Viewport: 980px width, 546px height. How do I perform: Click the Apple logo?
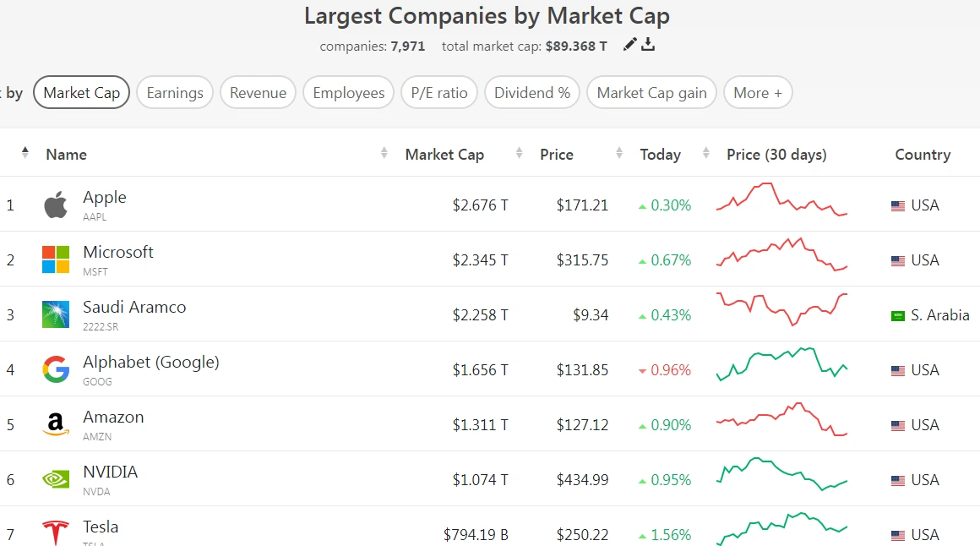pyautogui.click(x=55, y=205)
